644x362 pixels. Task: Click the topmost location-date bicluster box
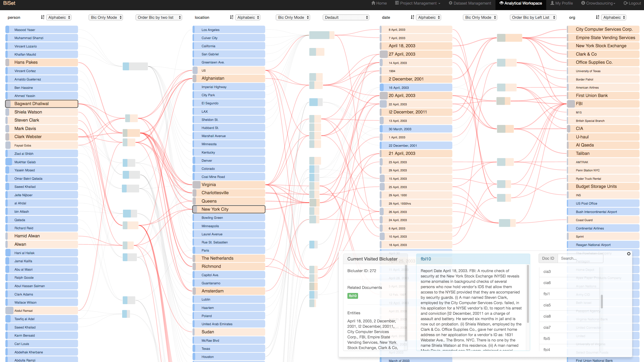point(322,35)
